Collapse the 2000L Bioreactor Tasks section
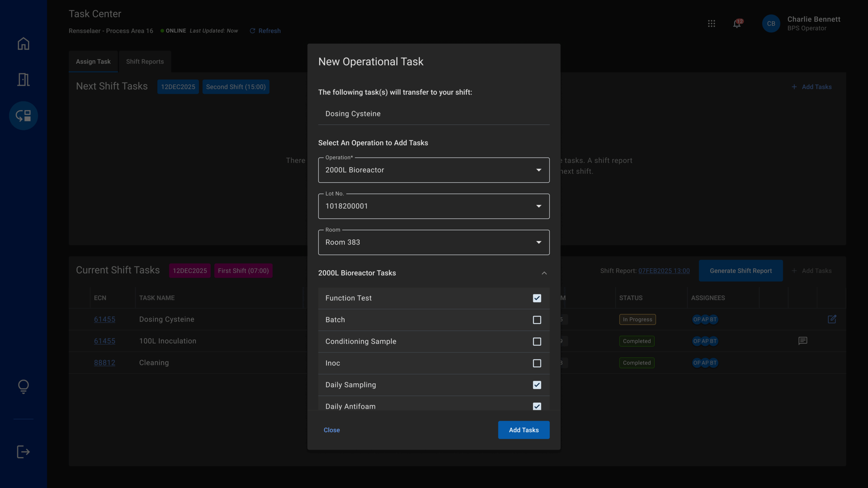This screenshot has height=488, width=868. coord(544,273)
